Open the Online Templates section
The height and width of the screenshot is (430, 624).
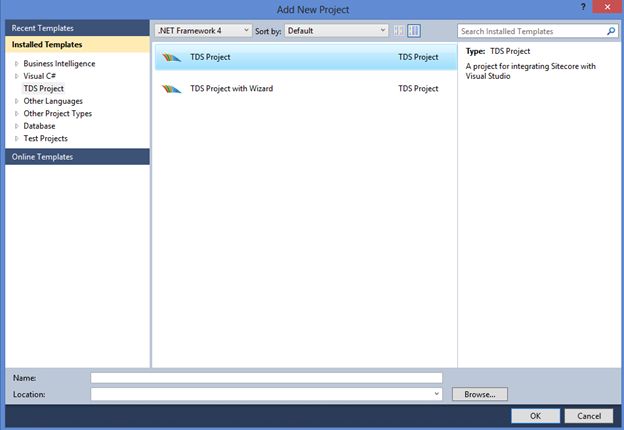78,157
